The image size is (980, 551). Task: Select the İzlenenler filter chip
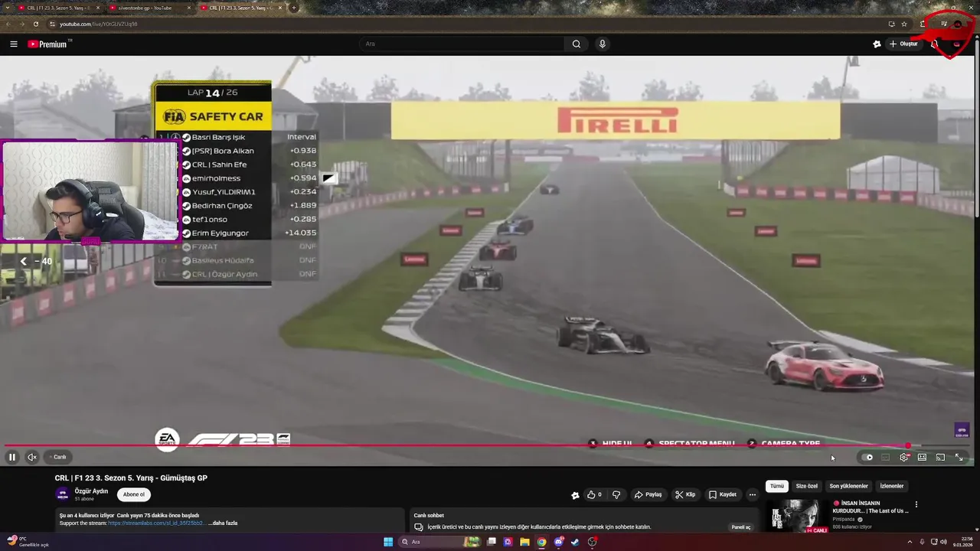(x=892, y=486)
